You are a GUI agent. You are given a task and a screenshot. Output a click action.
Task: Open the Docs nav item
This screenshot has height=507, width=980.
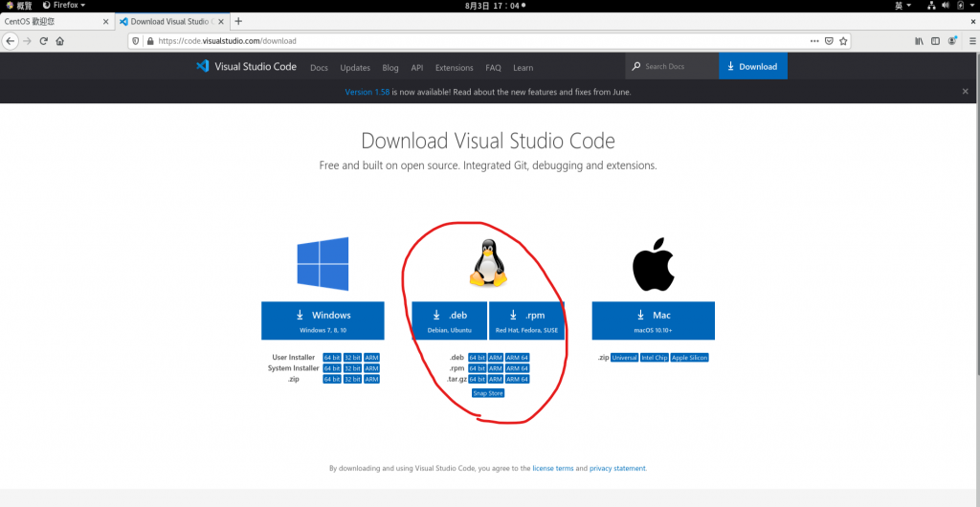click(319, 67)
